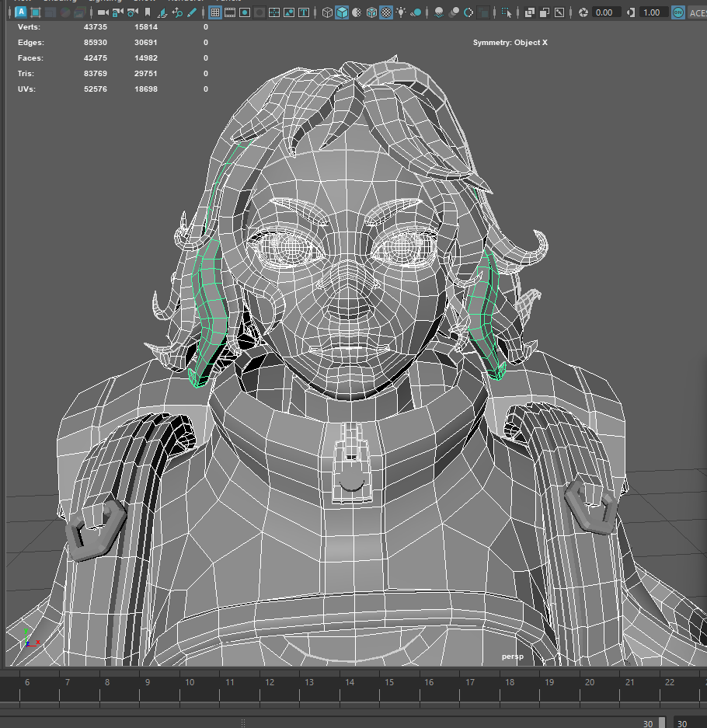
Task: Jump to frame 15 on the time slider
Action: 389,682
